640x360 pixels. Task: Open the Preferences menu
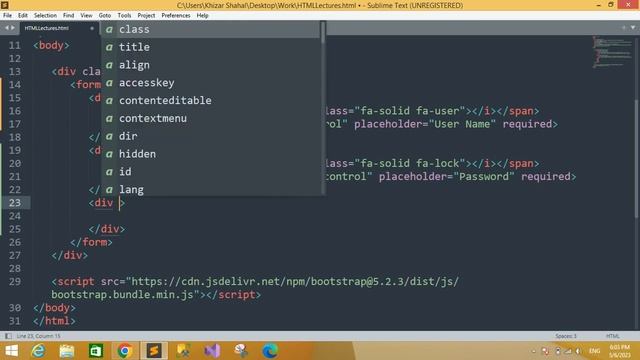(x=176, y=16)
